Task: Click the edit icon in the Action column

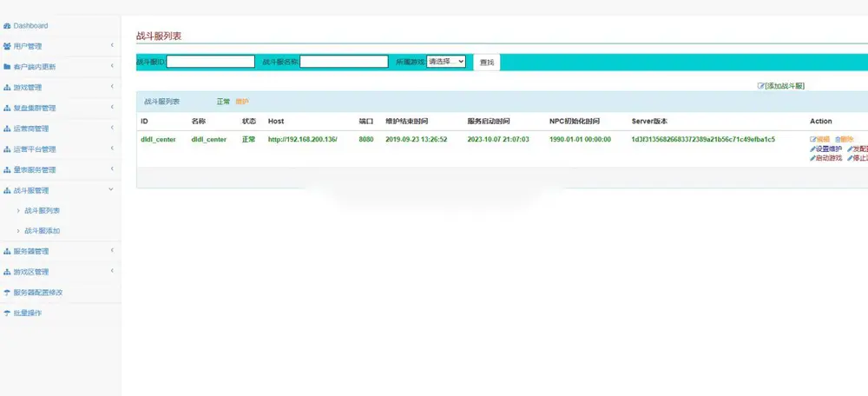Action: 813,140
